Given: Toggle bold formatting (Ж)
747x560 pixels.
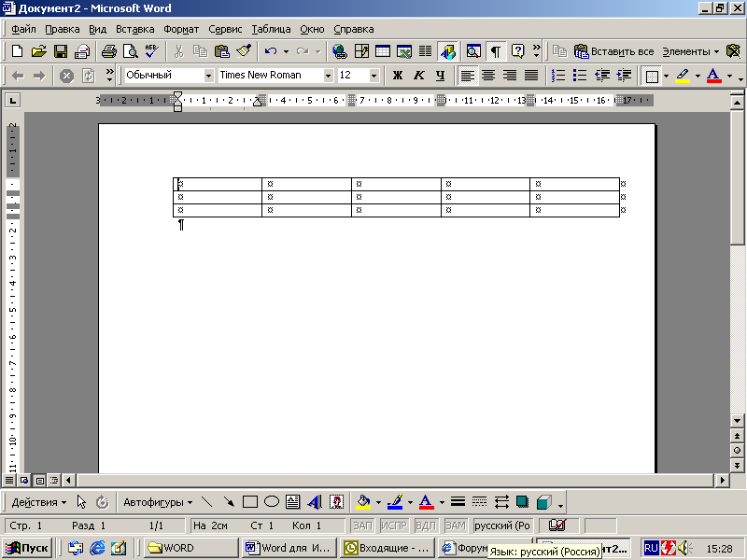Looking at the screenshot, I should pyautogui.click(x=398, y=76).
